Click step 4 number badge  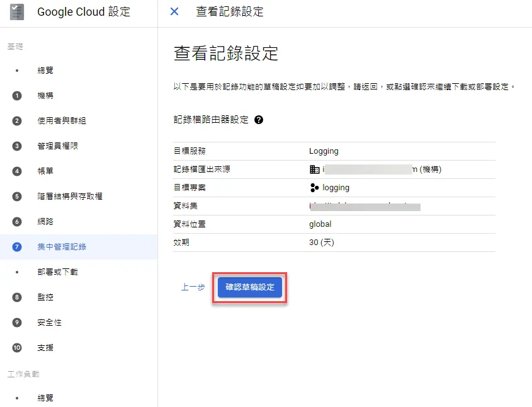pyautogui.click(x=17, y=171)
